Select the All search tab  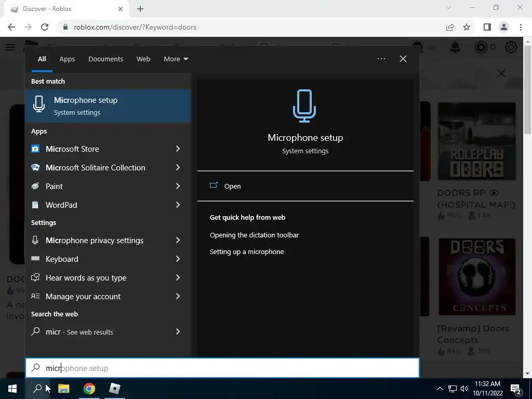(42, 59)
